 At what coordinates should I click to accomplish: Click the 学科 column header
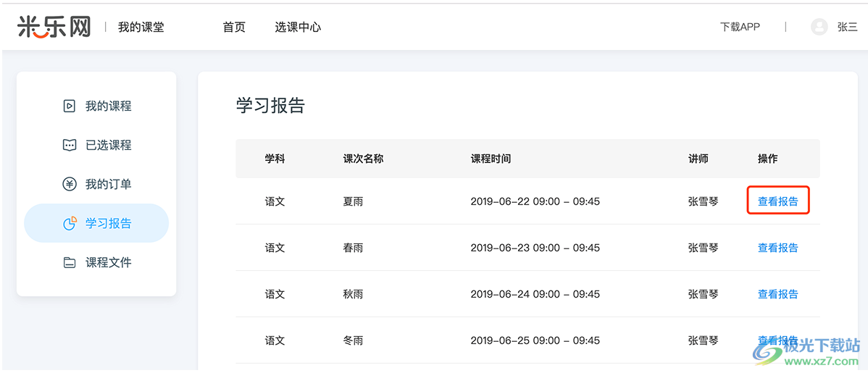tap(275, 159)
